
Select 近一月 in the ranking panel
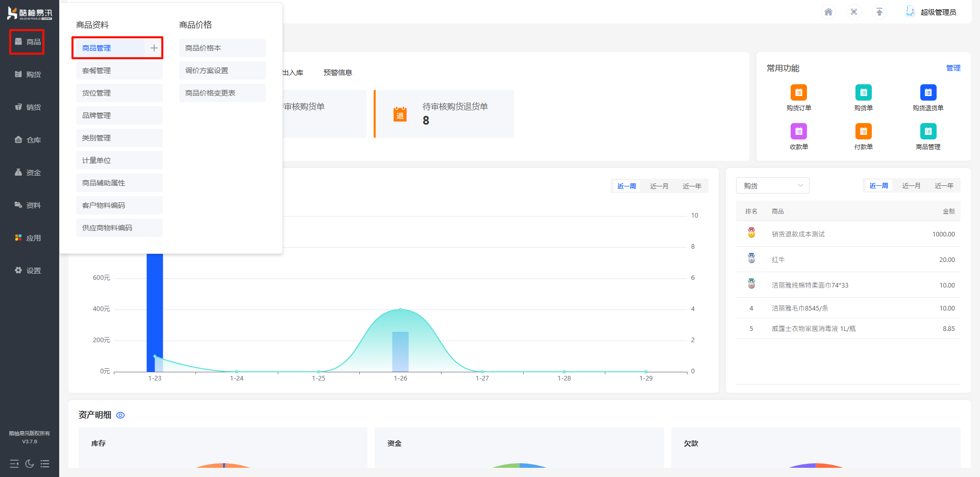click(x=911, y=186)
